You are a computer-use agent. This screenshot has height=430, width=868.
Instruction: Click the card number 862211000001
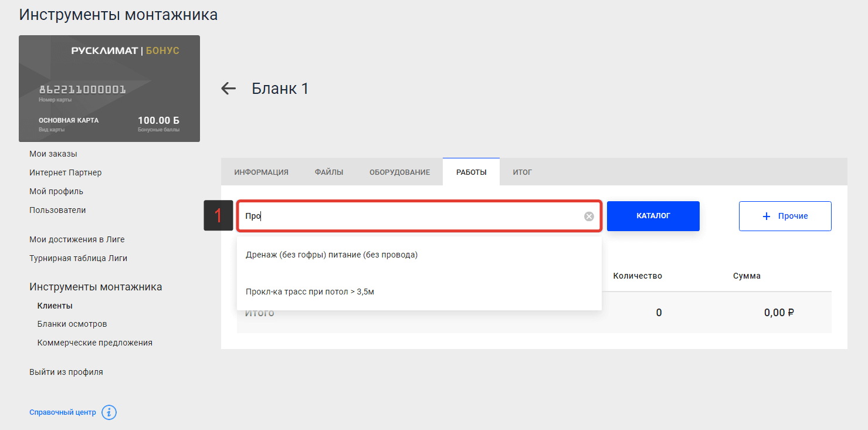coord(82,90)
